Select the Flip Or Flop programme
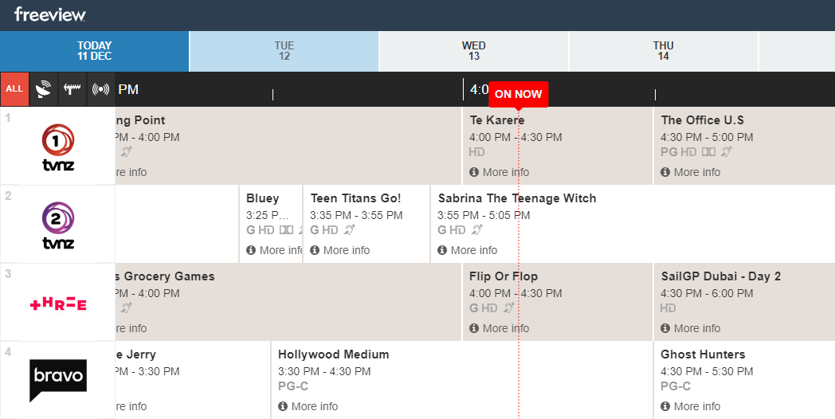Screen dimensions: 835x419 tap(503, 277)
